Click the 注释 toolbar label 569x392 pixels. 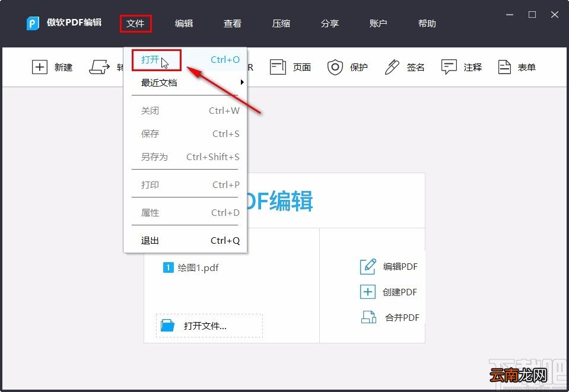coord(473,68)
